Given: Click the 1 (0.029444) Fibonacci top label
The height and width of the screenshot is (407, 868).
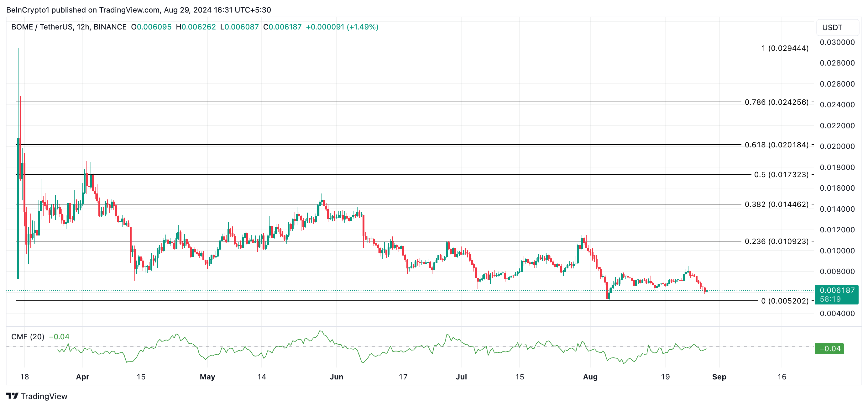Looking at the screenshot, I should [784, 48].
